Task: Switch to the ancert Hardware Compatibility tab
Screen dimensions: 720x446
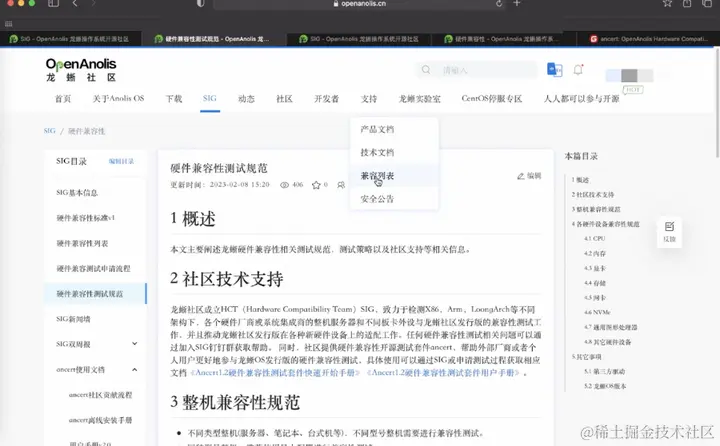Action: coord(647,39)
